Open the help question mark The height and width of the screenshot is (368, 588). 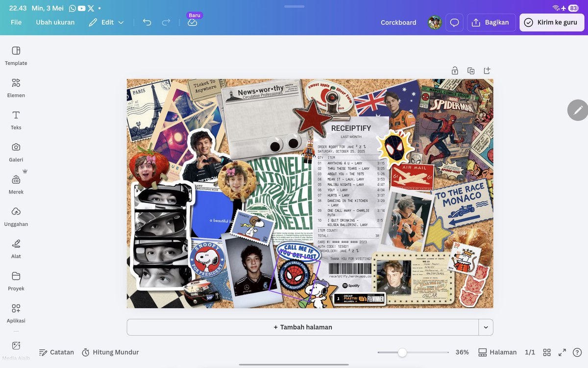pyautogui.click(x=578, y=352)
